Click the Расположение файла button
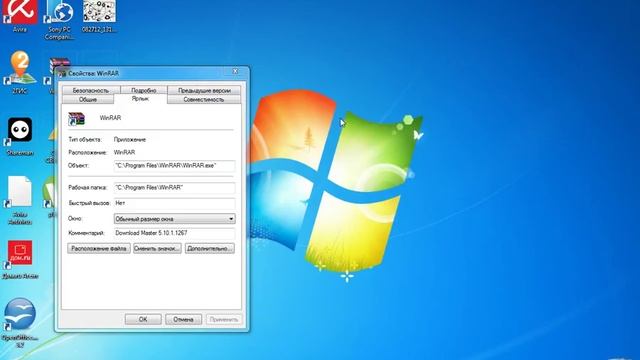This screenshot has height=360, width=640. point(99,248)
